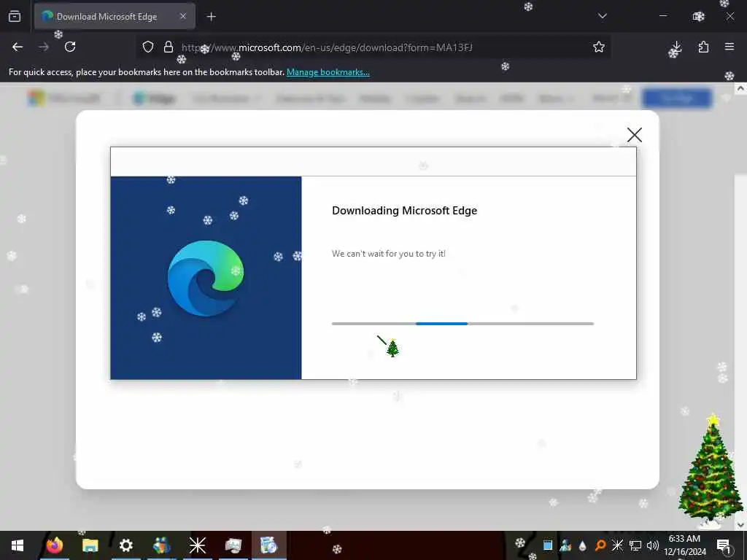This screenshot has height=560, width=747.
Task: Click the orange magnifier tray icon
Action: [600, 545]
